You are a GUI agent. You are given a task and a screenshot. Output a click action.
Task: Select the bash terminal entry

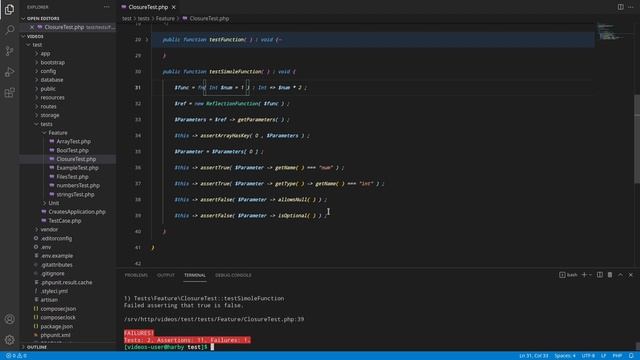click(x=568, y=275)
